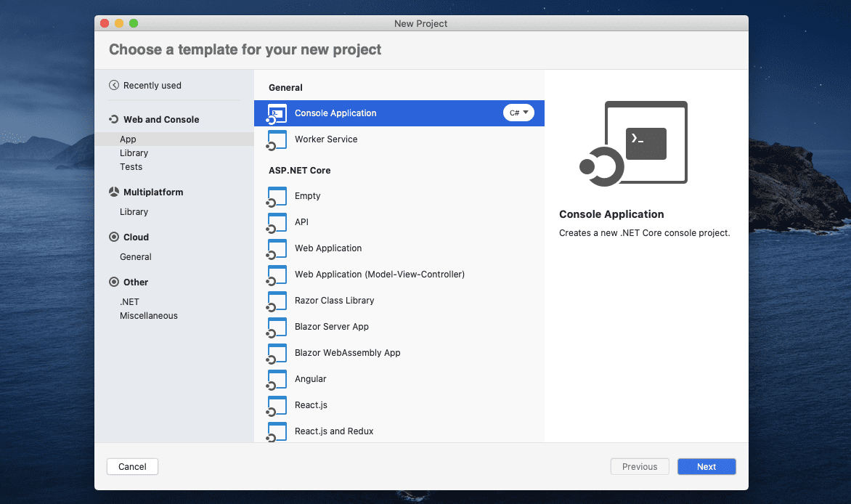This screenshot has height=504, width=851.
Task: Click the Console Application template icon
Action: (277, 113)
